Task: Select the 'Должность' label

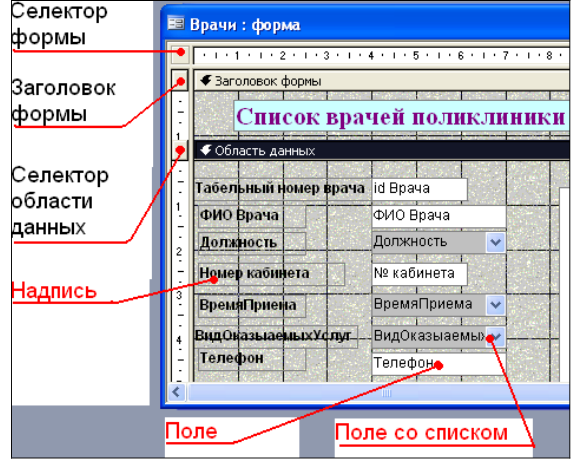Action: pyautogui.click(x=252, y=243)
